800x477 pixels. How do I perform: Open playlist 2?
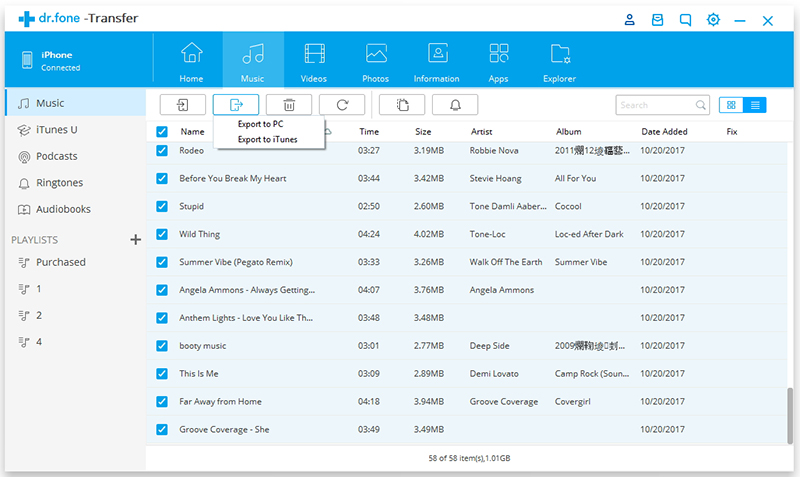pyautogui.click(x=76, y=315)
